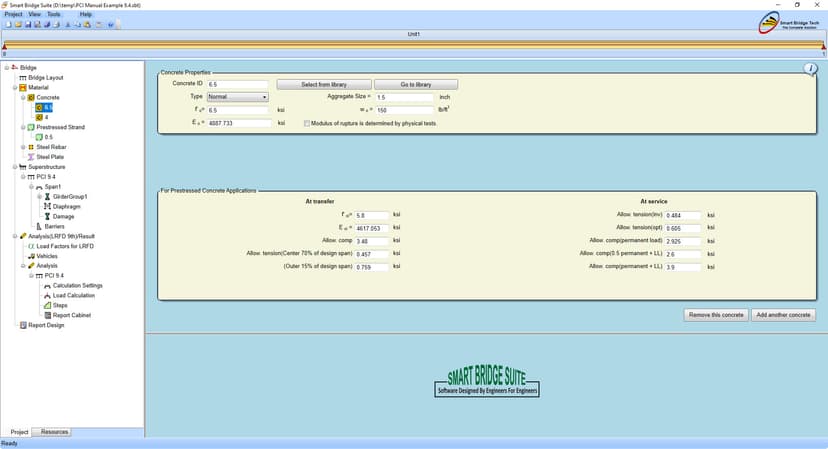Select the Steel Rebar node icon
828x449 pixels.
[31, 147]
